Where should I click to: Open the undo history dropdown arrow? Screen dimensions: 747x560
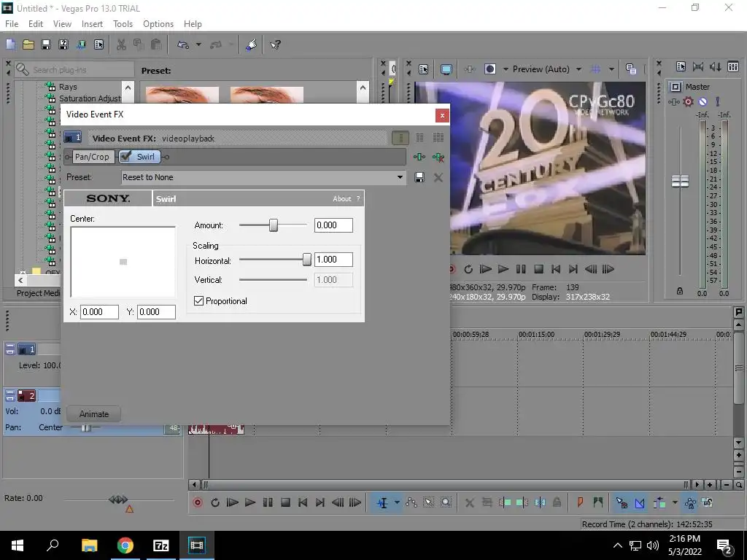tap(198, 44)
